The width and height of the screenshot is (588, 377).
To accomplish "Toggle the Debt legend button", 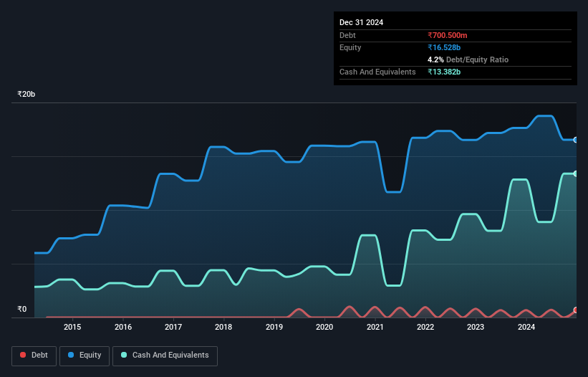I will (x=34, y=355).
